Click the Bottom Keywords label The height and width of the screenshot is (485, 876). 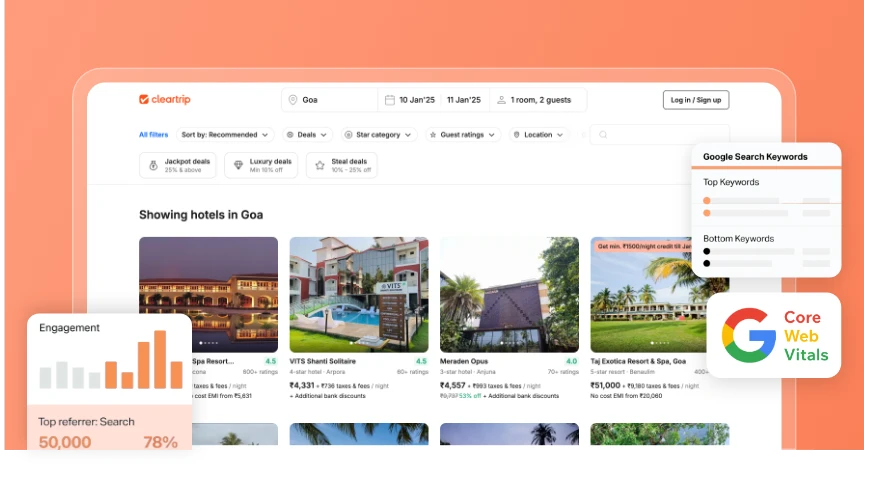click(739, 239)
